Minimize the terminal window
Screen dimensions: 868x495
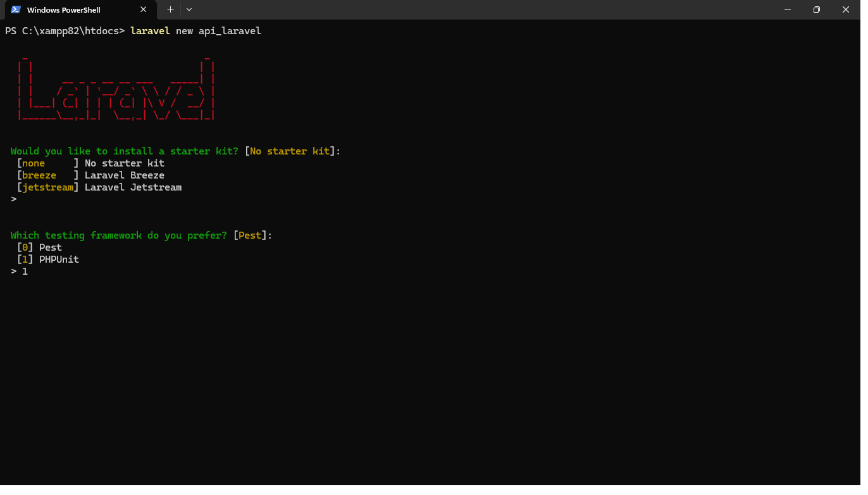coord(788,9)
